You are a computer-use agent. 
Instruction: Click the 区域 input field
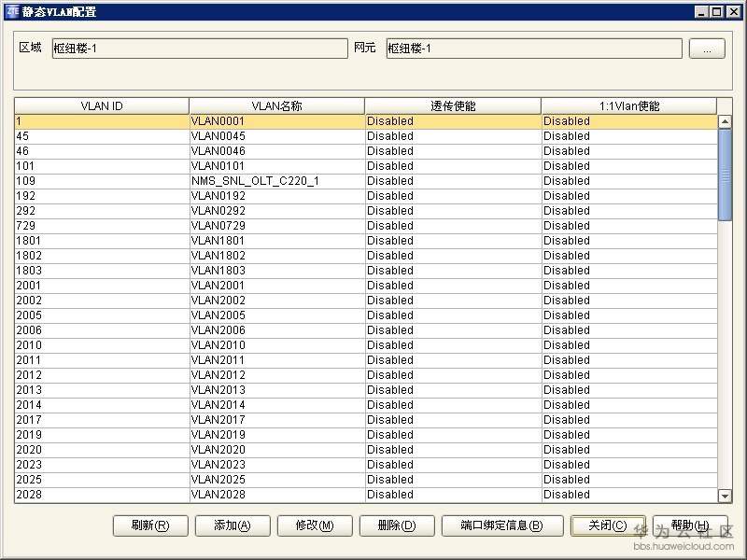(x=200, y=49)
